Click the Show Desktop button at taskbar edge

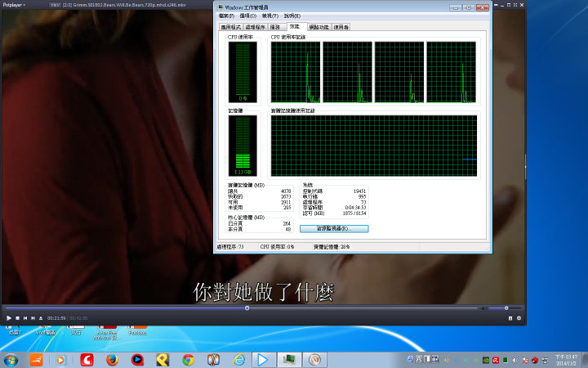pyautogui.click(x=585, y=360)
